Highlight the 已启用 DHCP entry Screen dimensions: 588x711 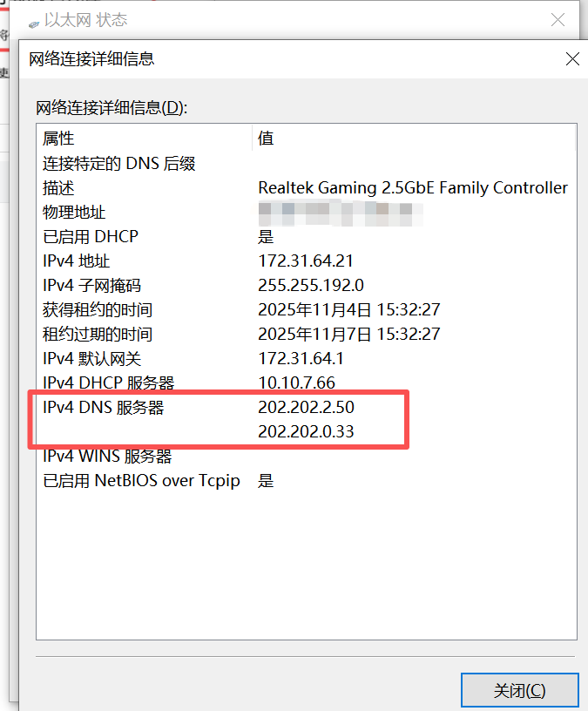[x=91, y=236]
